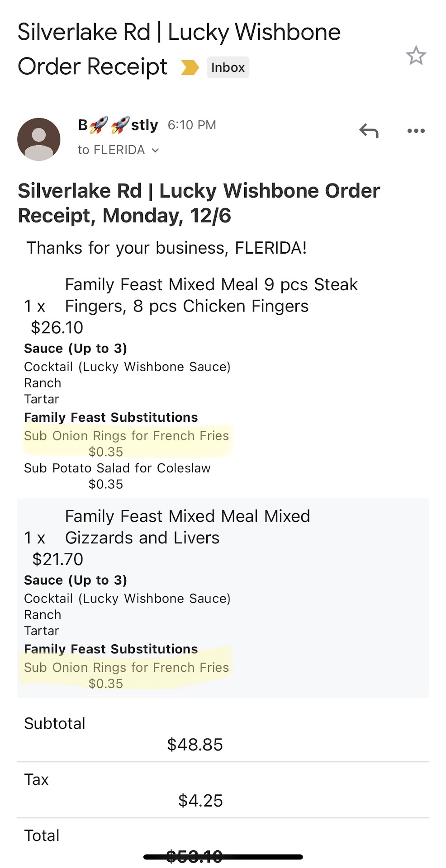This screenshot has width=446, height=868.
Task: Tap the $4.25 tax amount
Action: click(x=200, y=801)
